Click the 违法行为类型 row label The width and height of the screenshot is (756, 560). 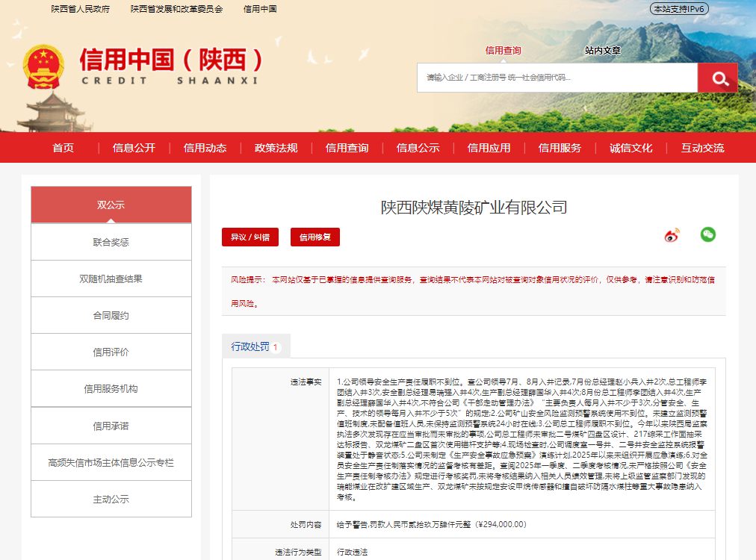point(298,552)
